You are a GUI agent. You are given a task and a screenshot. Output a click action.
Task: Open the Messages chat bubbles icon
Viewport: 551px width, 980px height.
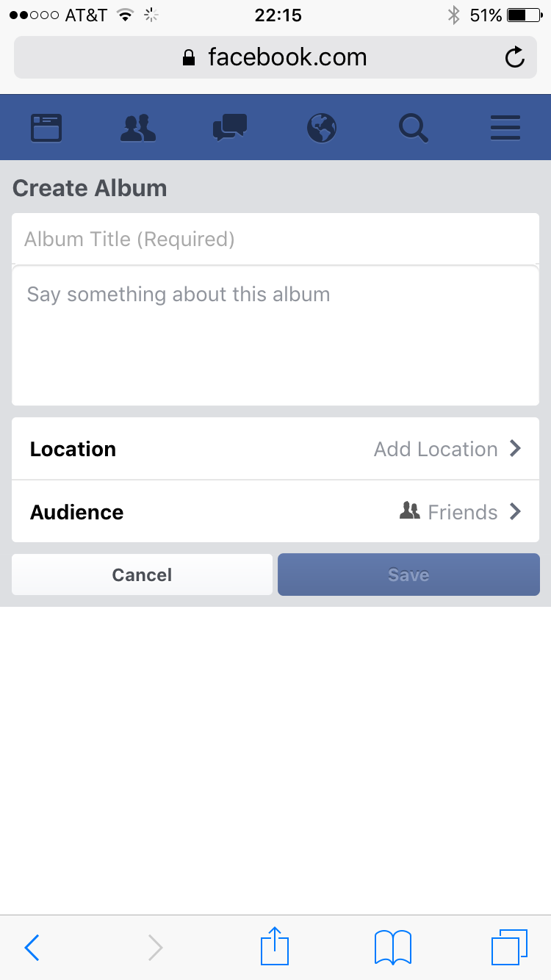(x=230, y=128)
